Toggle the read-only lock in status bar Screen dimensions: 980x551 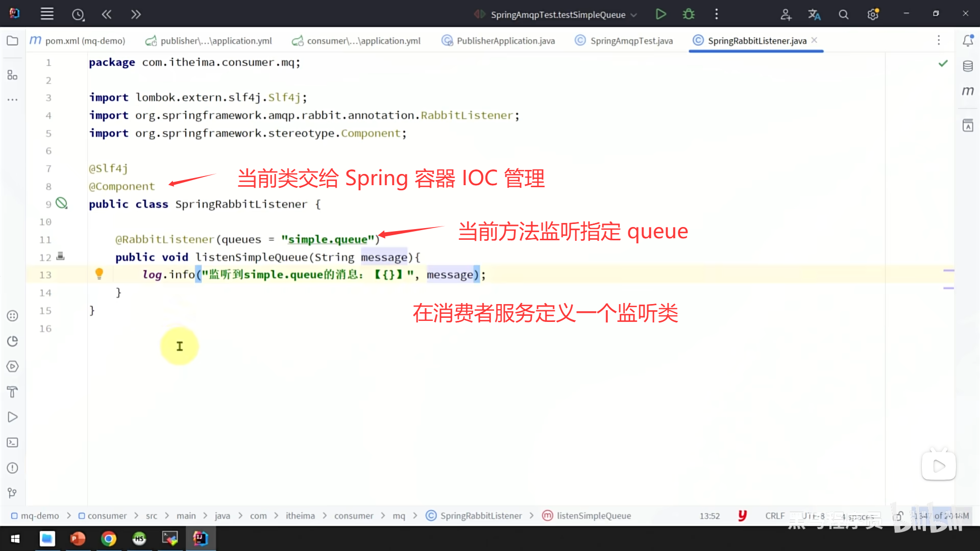(x=899, y=516)
